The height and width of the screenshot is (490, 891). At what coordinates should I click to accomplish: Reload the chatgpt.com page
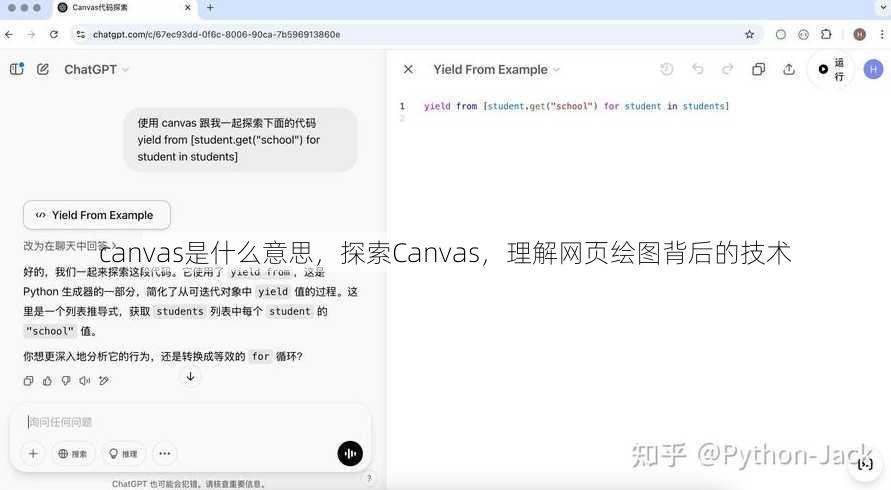(x=54, y=35)
